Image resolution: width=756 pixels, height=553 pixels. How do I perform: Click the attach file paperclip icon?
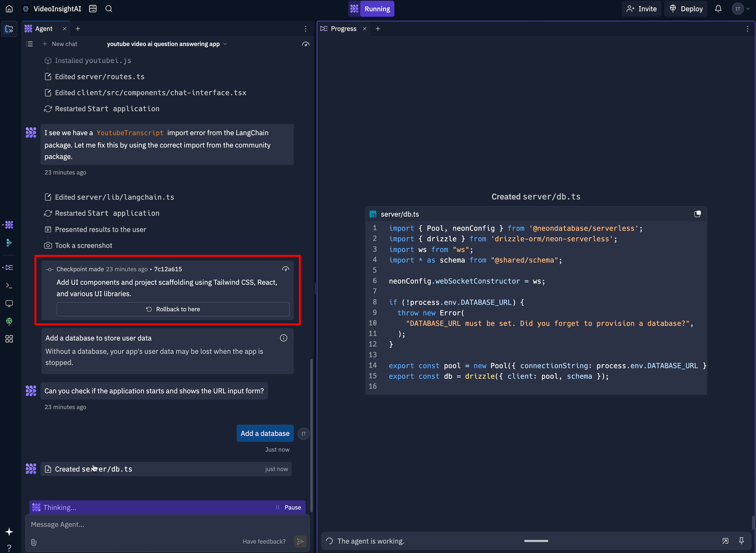(x=34, y=542)
